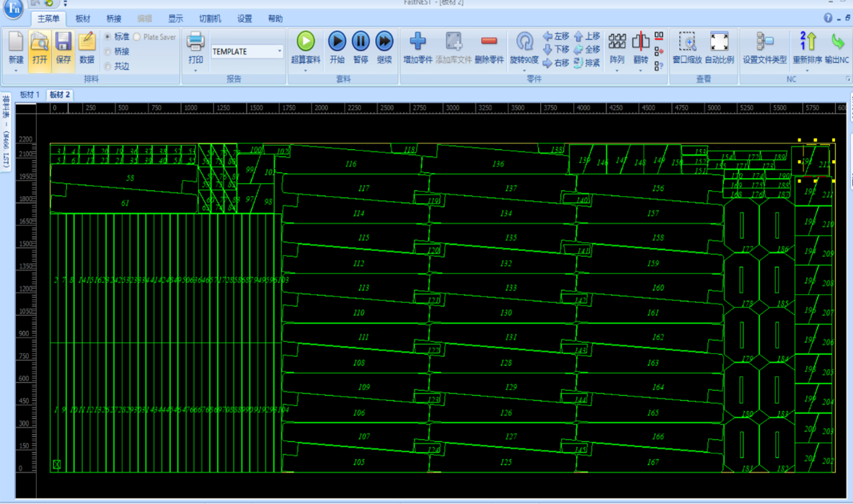Image resolution: width=853 pixels, height=504 pixels.
Task: Select the 标准 radio button
Action: pos(108,37)
